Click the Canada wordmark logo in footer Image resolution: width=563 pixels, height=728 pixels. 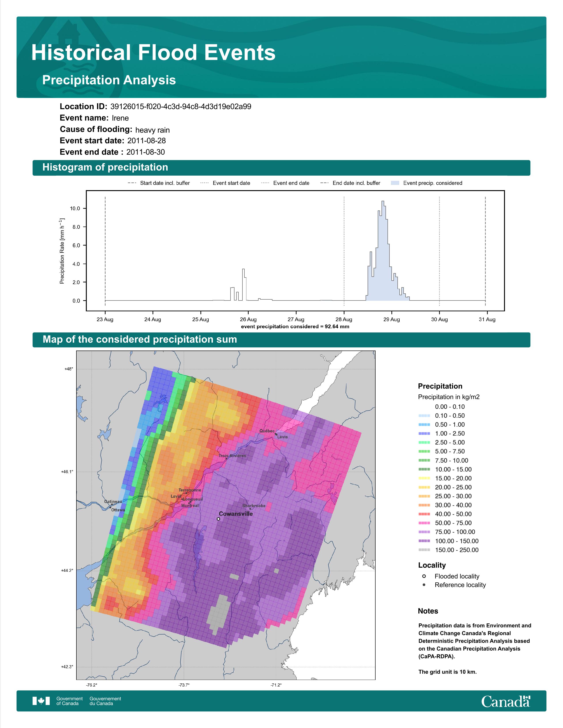(506, 701)
